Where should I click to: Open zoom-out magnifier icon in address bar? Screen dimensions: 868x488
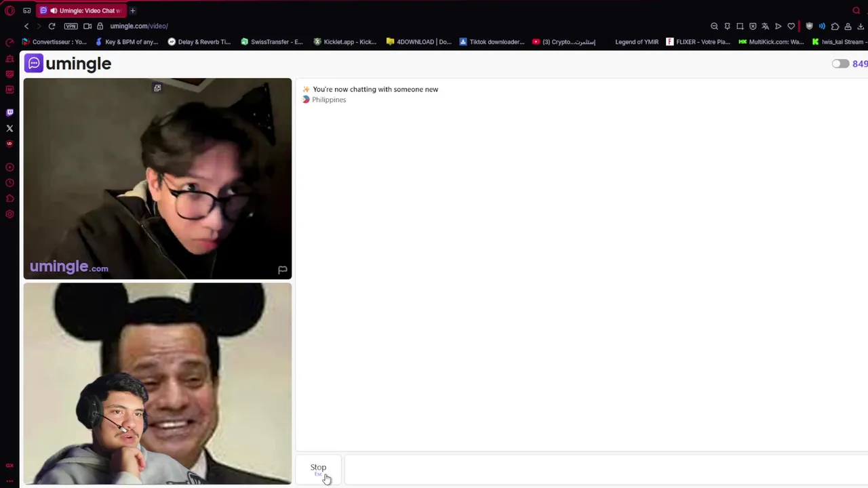click(x=714, y=26)
